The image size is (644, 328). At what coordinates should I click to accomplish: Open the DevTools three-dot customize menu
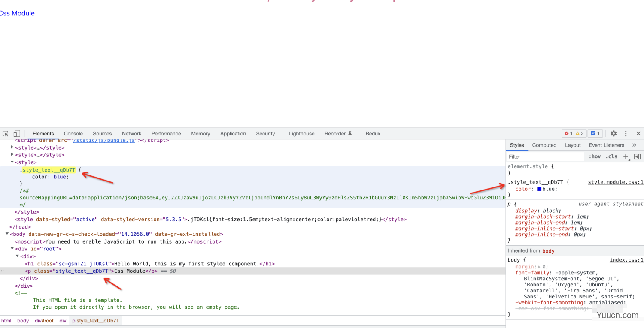coord(626,134)
